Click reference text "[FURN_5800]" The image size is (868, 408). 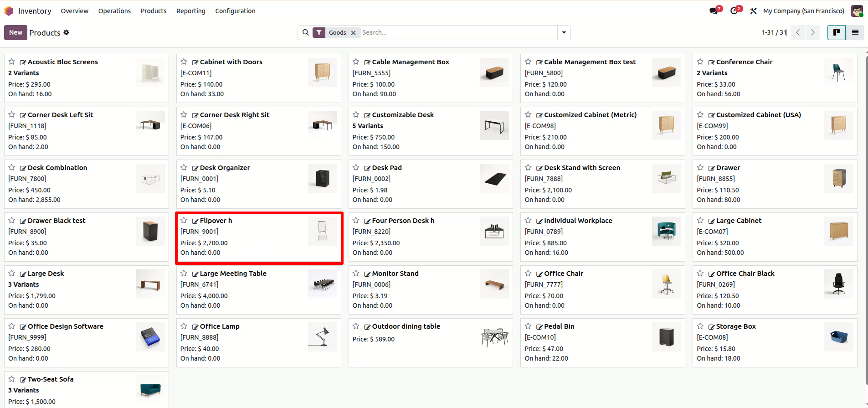(x=544, y=73)
